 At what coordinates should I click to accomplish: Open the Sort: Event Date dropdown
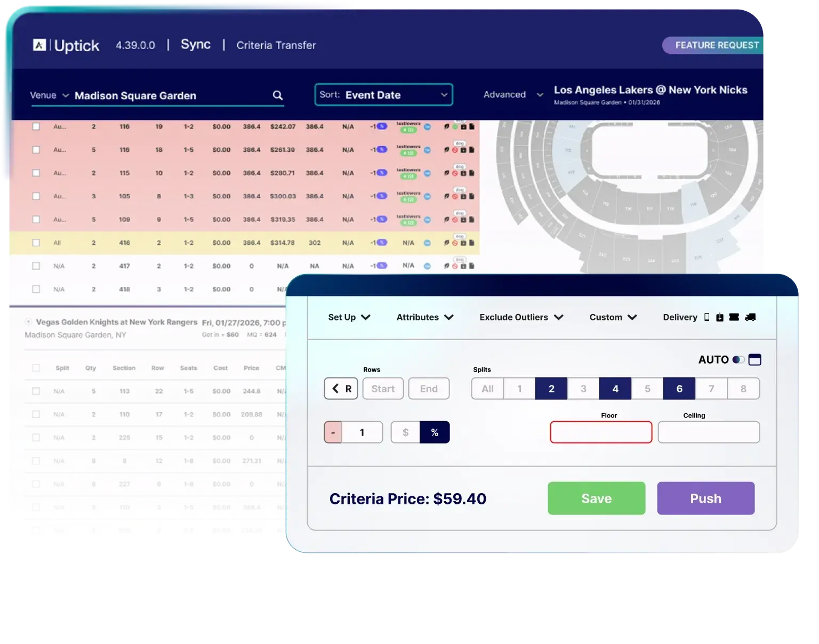pyautogui.click(x=383, y=95)
